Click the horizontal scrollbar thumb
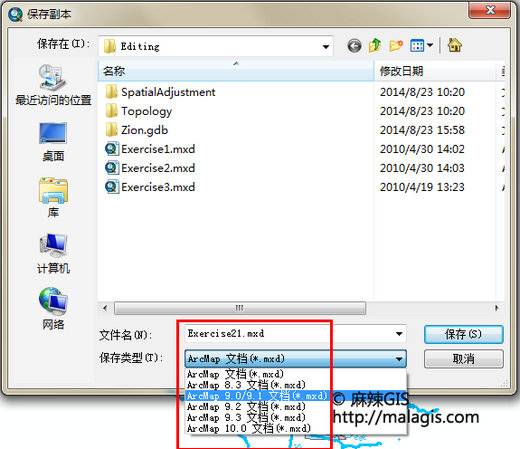520x449 pixels. [x=240, y=308]
